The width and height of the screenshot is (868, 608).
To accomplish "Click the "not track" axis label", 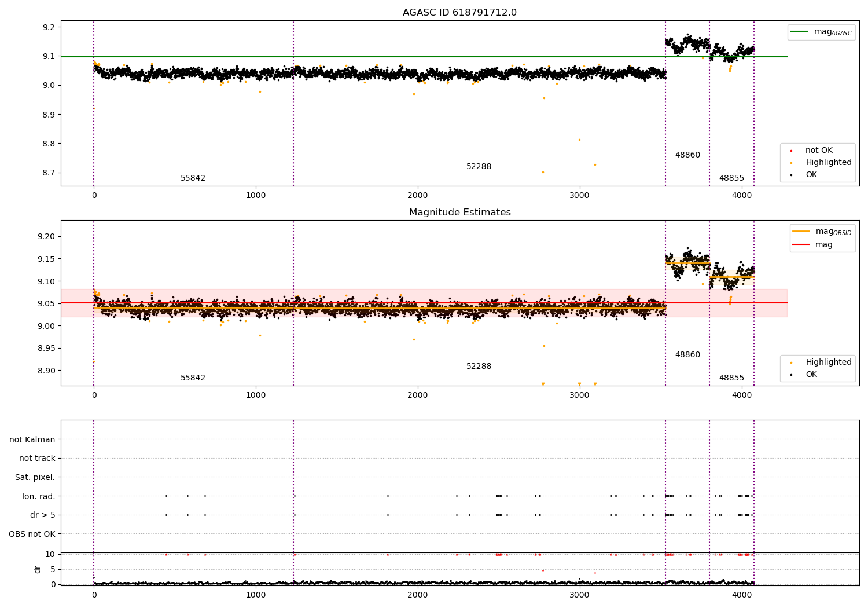I will point(37,459).
